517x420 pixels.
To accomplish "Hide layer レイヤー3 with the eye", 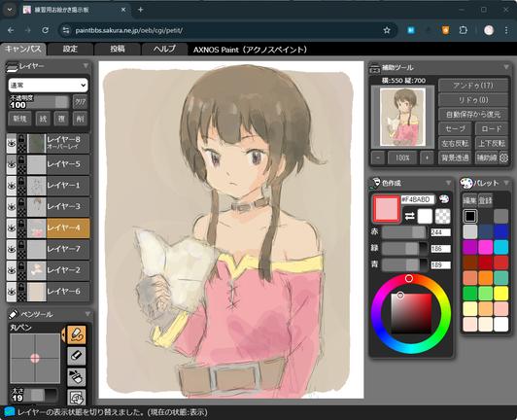I will tap(12, 207).
